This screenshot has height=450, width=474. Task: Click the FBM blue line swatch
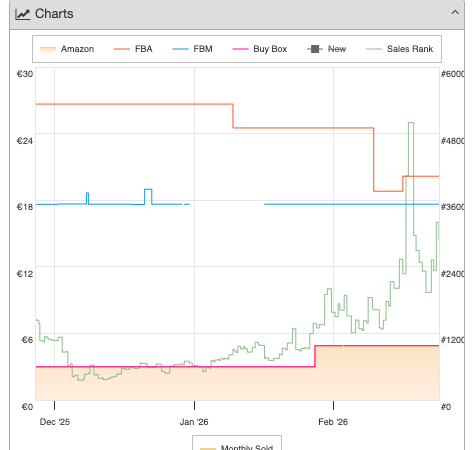coord(180,49)
